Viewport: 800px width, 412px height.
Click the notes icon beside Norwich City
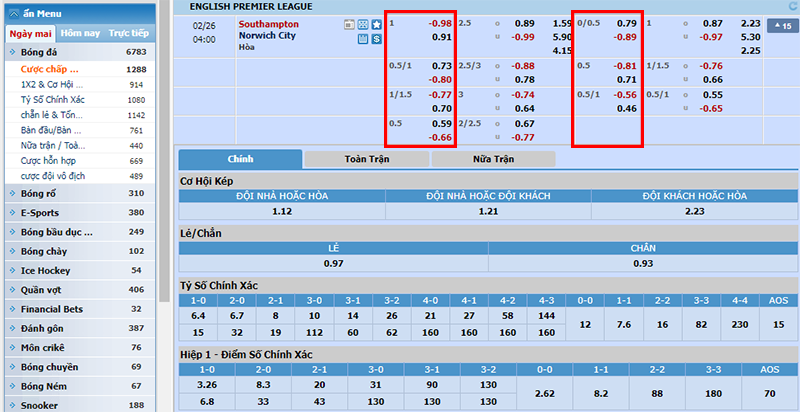point(363,39)
